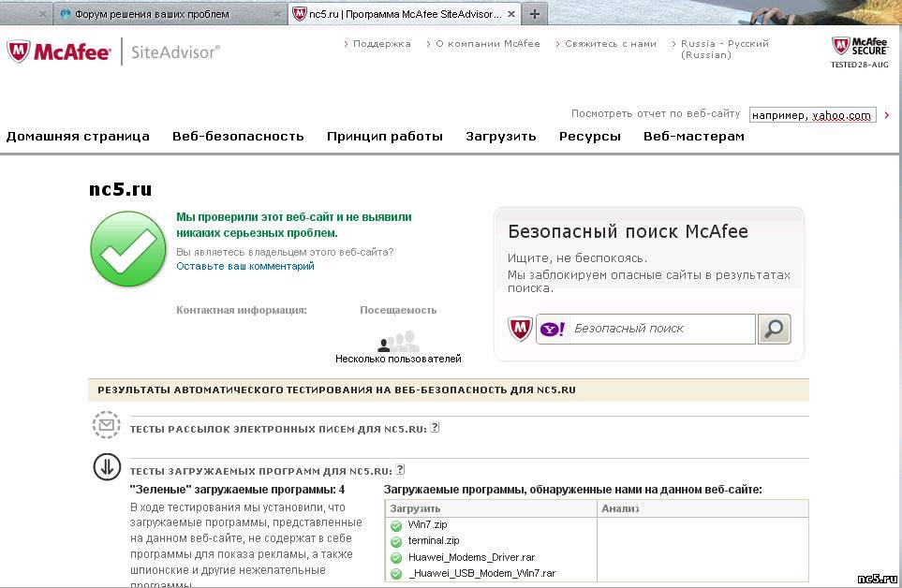Click green check beside Huawei_Modems_Driver.rar
The height and width of the screenshot is (588, 902).
pyautogui.click(x=396, y=557)
